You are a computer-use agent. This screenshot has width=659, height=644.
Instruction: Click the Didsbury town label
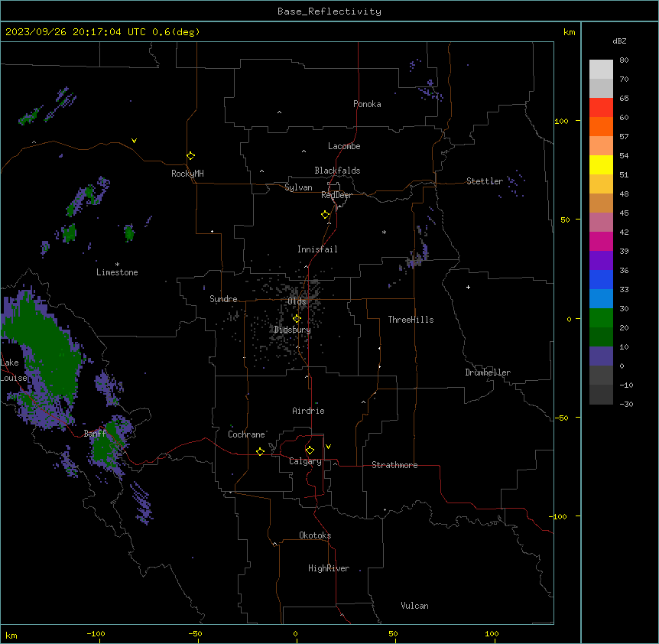point(293,330)
